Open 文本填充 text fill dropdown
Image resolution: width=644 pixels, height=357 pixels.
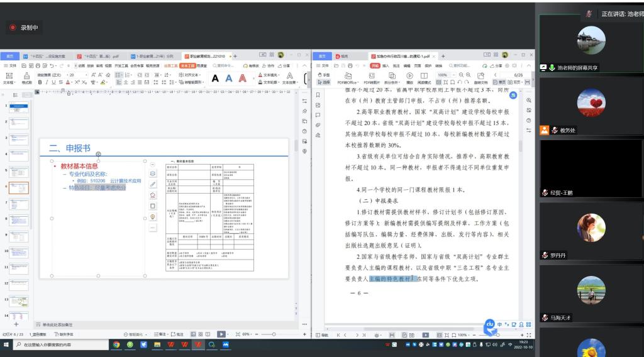269,75
